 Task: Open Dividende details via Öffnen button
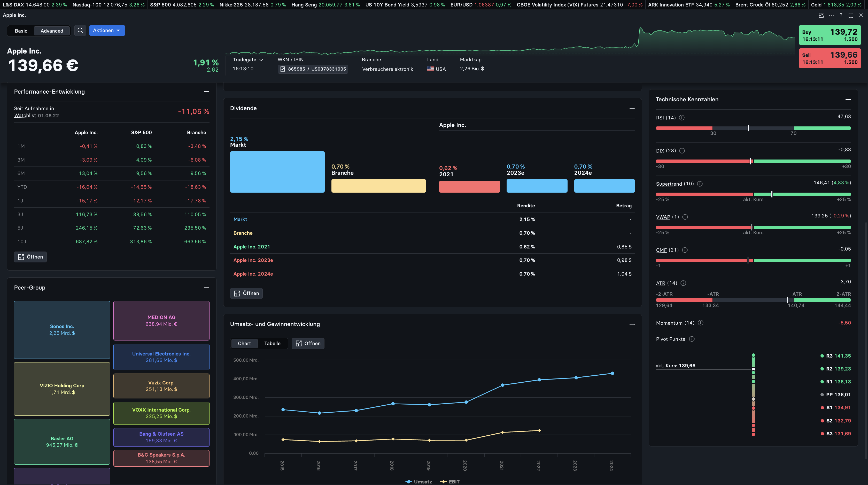246,293
